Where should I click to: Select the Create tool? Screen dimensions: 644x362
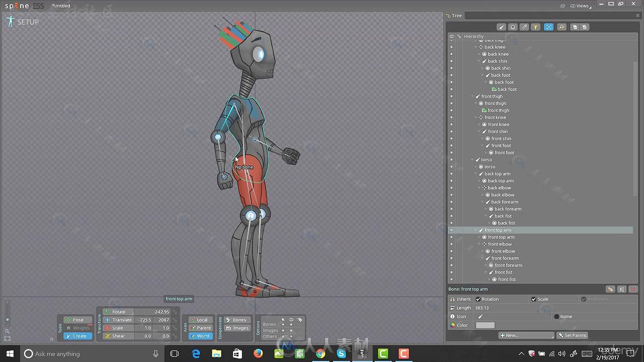(x=78, y=336)
